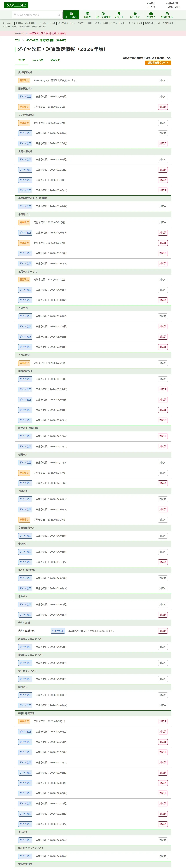
Task: Click the TOP breadcrumb link
Action: (x=17, y=41)
